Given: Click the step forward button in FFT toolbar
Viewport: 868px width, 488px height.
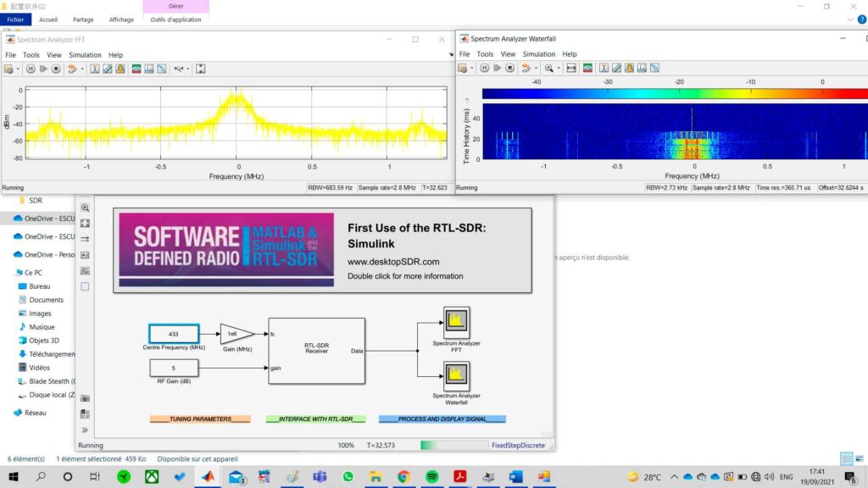Looking at the screenshot, I should (43, 69).
